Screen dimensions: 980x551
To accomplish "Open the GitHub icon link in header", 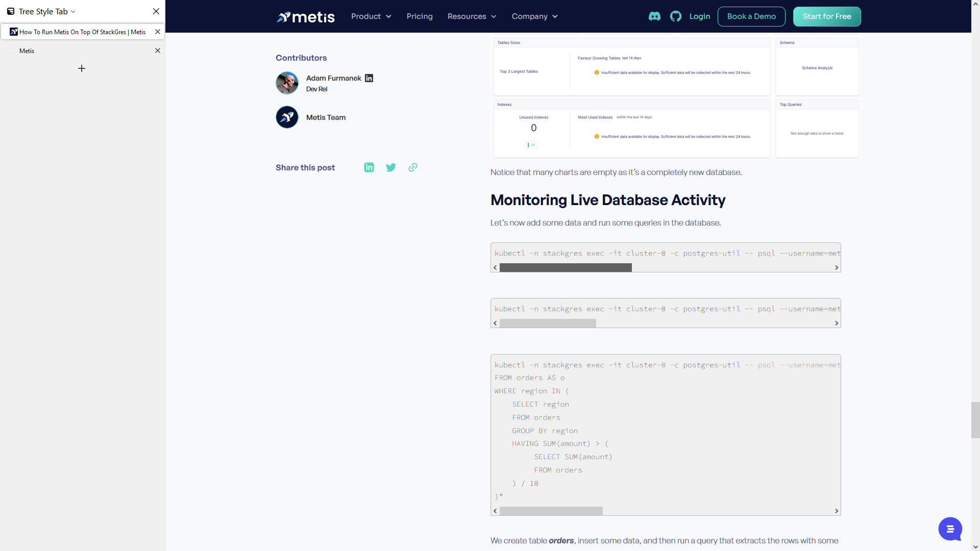I will pos(676,16).
